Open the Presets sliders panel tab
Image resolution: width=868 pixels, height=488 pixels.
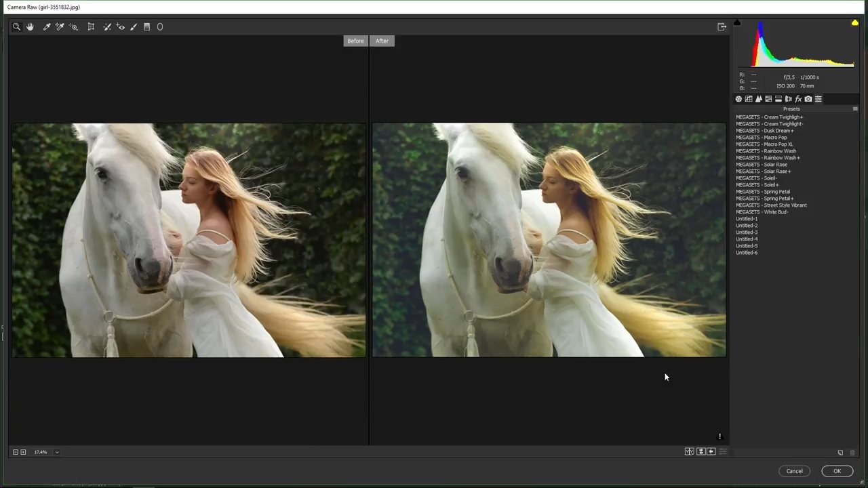point(818,99)
